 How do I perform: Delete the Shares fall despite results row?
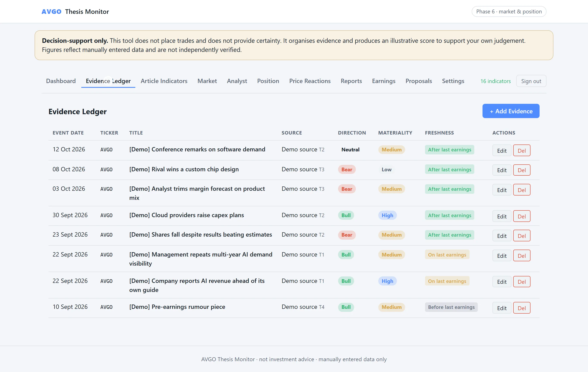[x=522, y=236]
